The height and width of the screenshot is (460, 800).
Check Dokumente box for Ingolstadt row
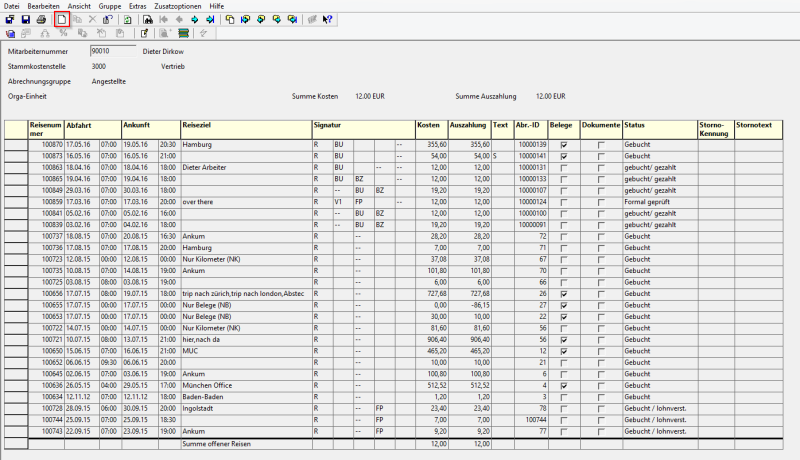tap(601, 409)
